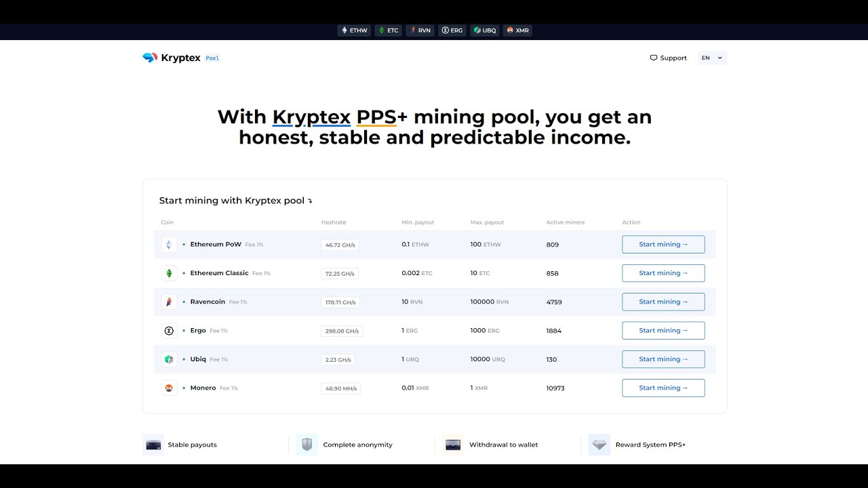Select the Ethereum Classic coin name
868x488 pixels.
point(219,273)
